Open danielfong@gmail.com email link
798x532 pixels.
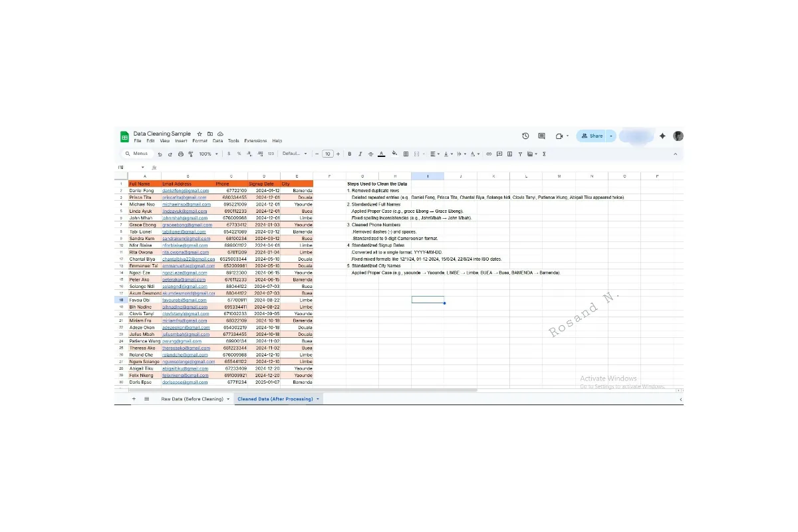click(x=186, y=191)
